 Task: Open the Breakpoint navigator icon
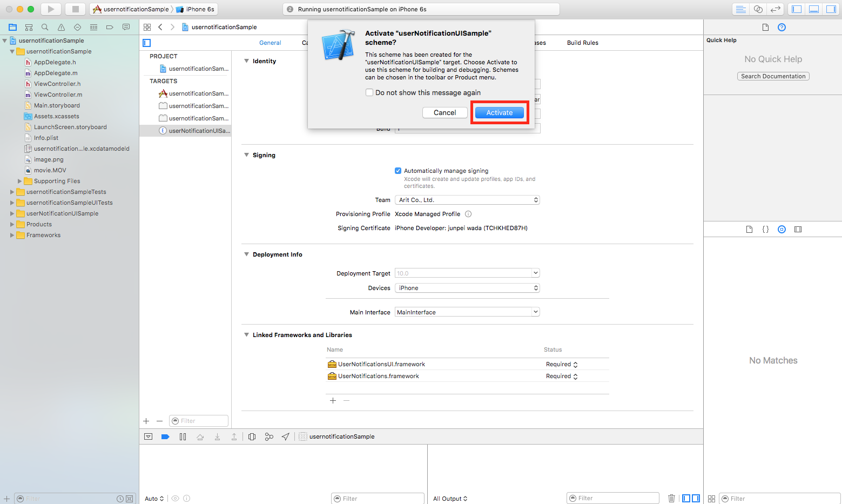(110, 27)
